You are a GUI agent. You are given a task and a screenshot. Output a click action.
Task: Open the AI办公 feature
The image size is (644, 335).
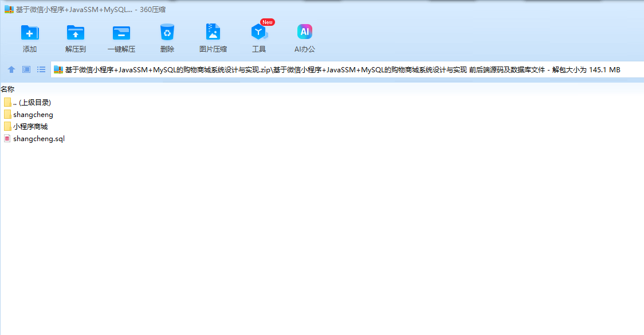[305, 32]
